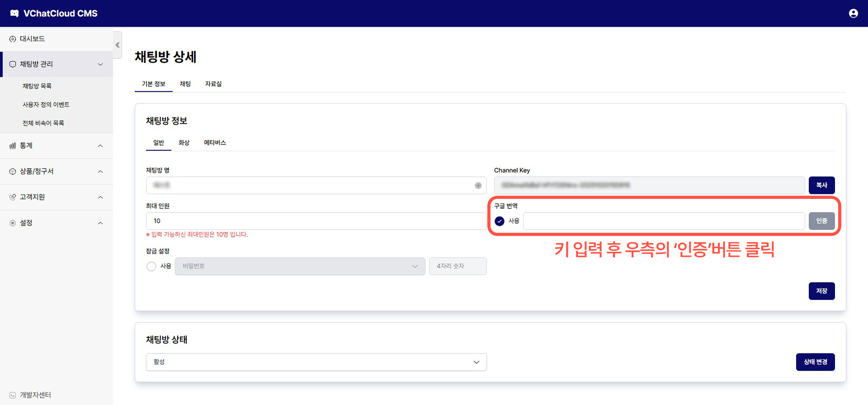
Task: Switch to the 채팅 tab
Action: point(185,84)
